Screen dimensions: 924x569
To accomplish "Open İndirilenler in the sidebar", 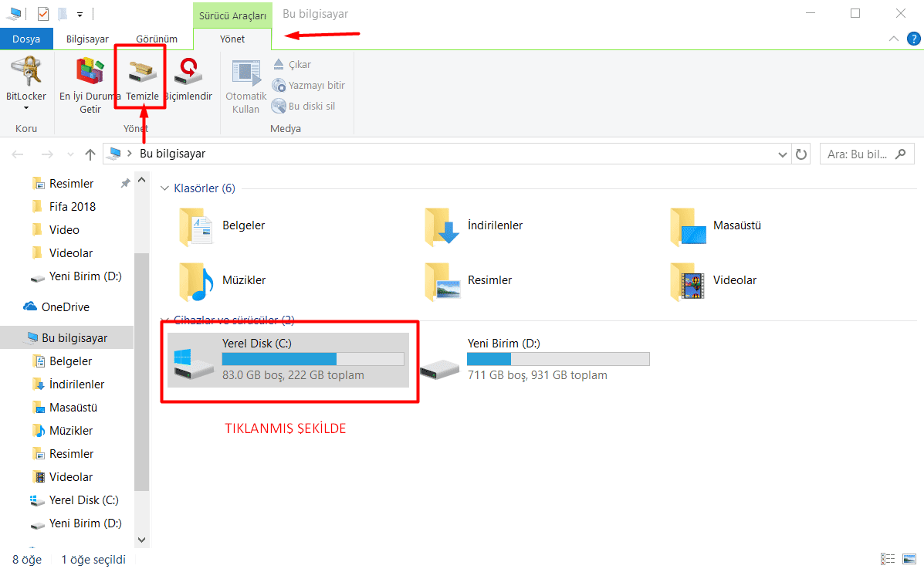I will [x=76, y=384].
